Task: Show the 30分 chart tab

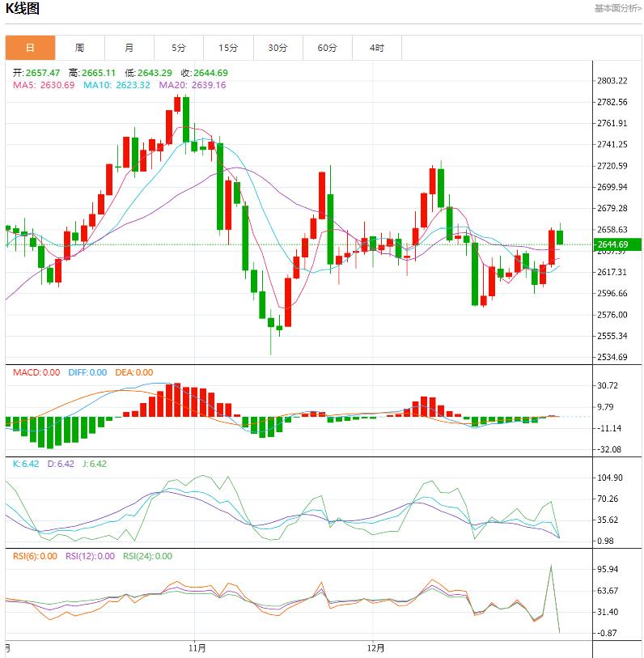Action: coord(278,48)
